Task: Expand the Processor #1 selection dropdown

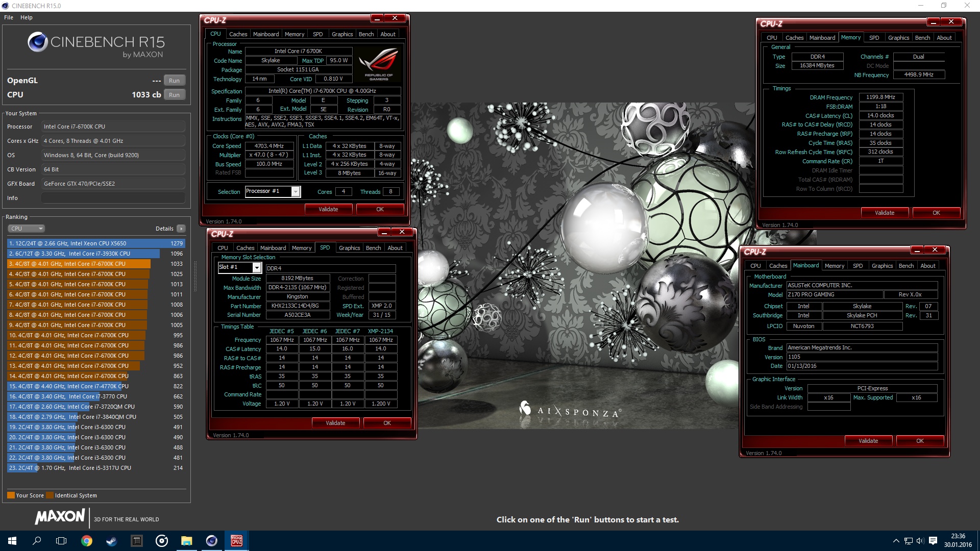Action: click(295, 191)
